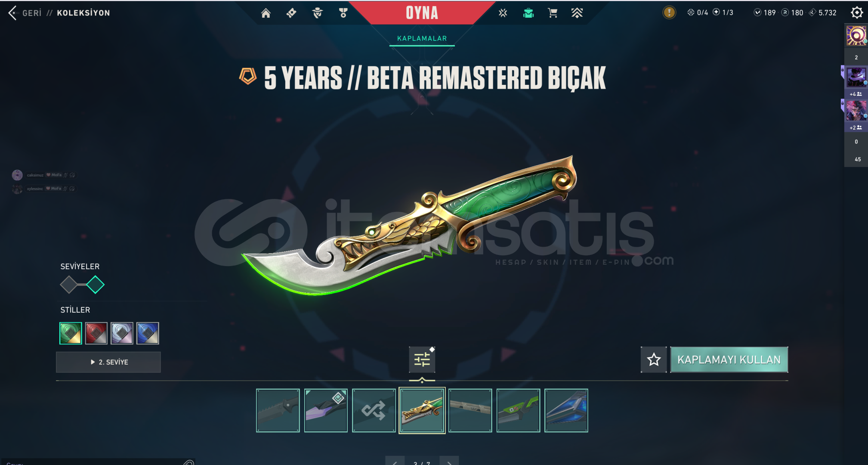The height and width of the screenshot is (465, 868).
Task: Open the store cart icon
Action: [553, 13]
